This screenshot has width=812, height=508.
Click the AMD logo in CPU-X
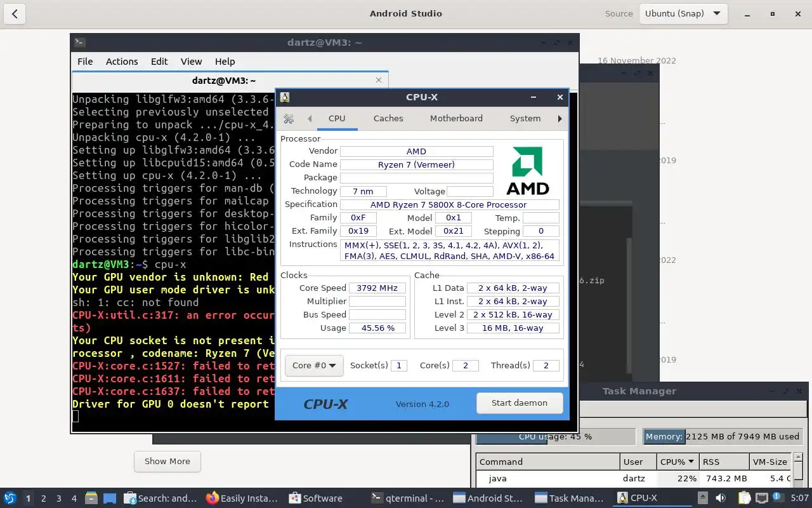coord(527,171)
